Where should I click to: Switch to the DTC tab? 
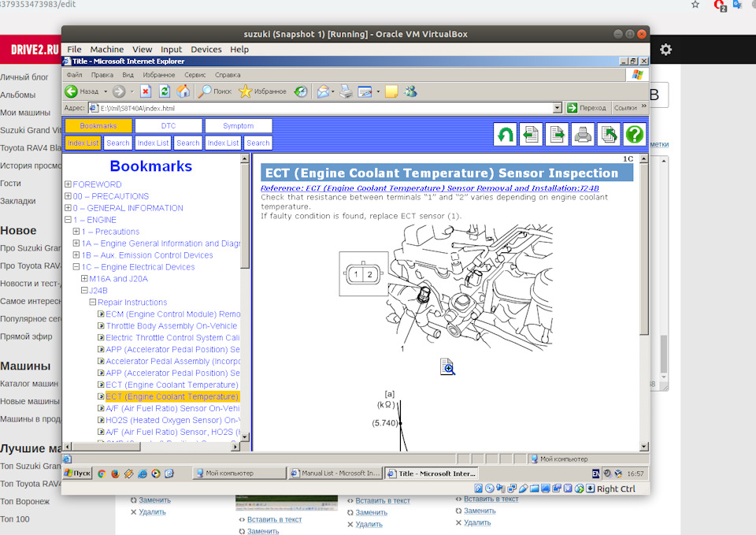[169, 126]
